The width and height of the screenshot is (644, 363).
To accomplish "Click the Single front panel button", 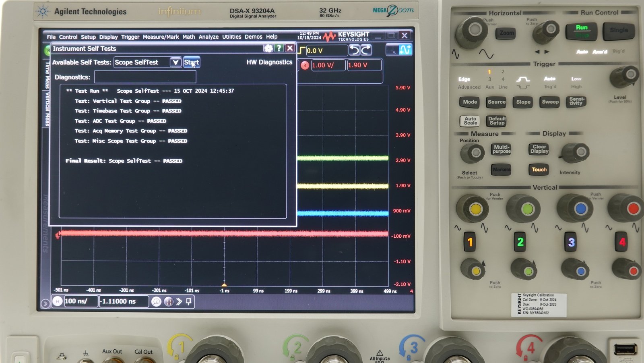I will 618,31.
